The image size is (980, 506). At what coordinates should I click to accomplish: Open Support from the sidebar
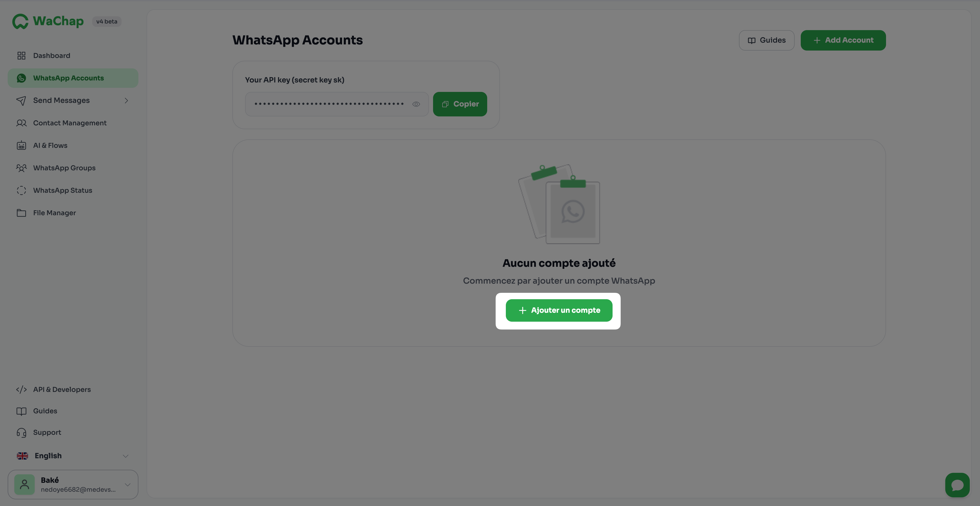pyautogui.click(x=47, y=432)
